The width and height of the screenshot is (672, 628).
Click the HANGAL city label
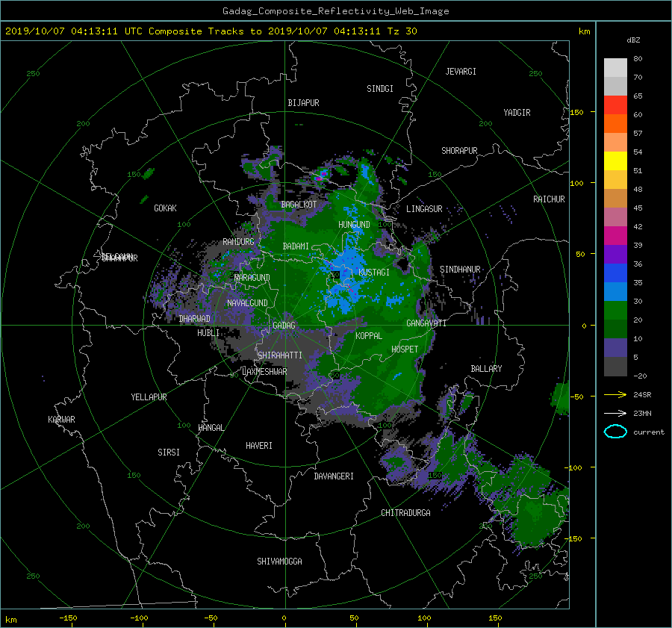(x=211, y=428)
